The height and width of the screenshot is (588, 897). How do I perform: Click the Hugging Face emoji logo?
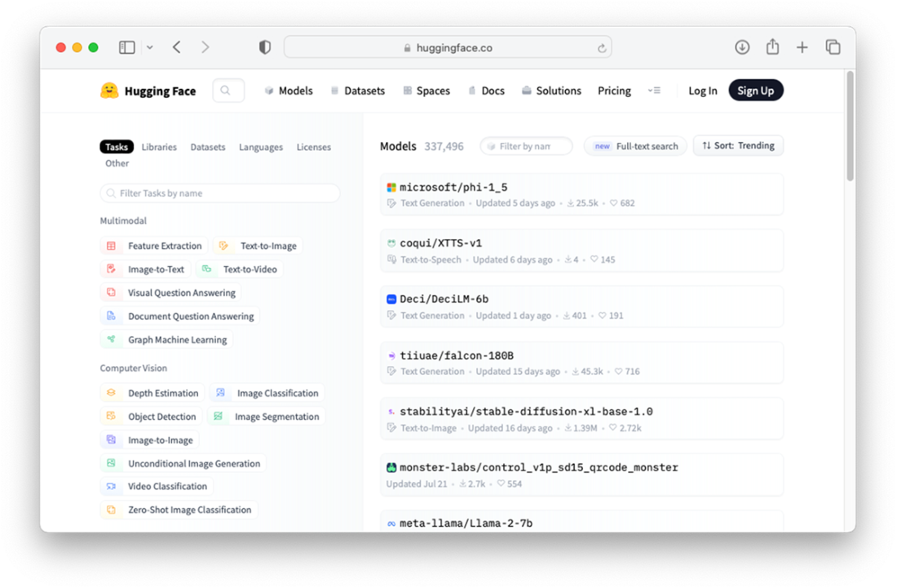coord(109,91)
